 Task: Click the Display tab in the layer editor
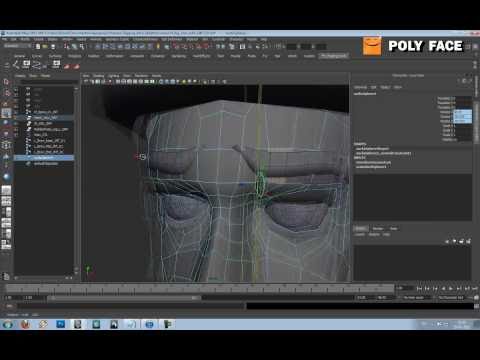(x=360, y=229)
